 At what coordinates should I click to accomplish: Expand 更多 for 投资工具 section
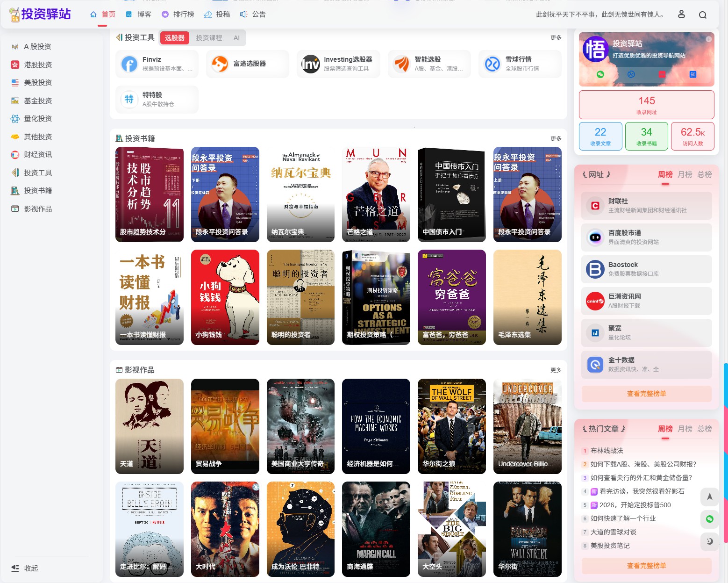(x=556, y=37)
